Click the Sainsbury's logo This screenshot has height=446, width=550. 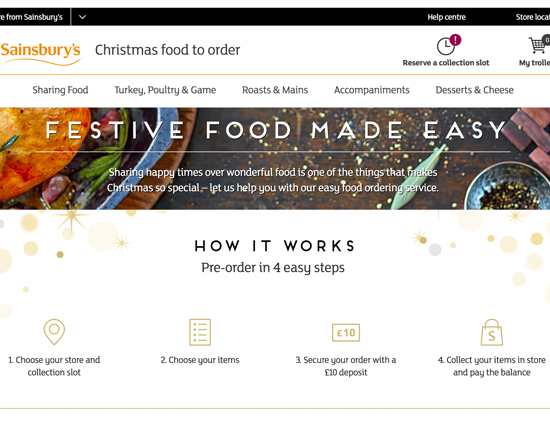click(x=41, y=53)
